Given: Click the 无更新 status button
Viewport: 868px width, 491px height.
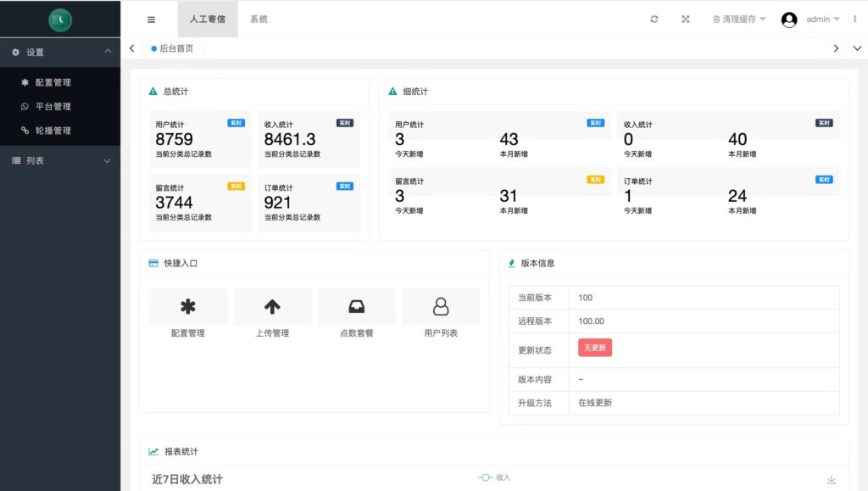Looking at the screenshot, I should pos(594,348).
